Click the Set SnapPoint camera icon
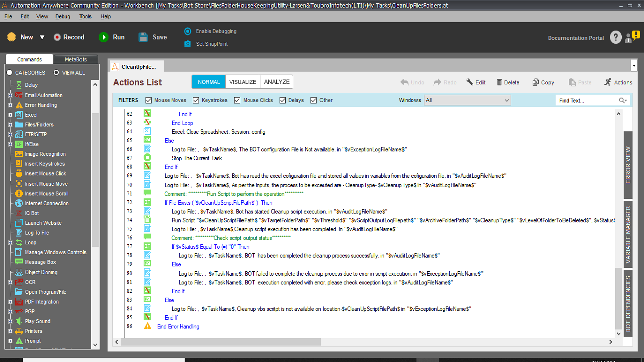This screenshot has height=362, width=644. click(x=188, y=44)
